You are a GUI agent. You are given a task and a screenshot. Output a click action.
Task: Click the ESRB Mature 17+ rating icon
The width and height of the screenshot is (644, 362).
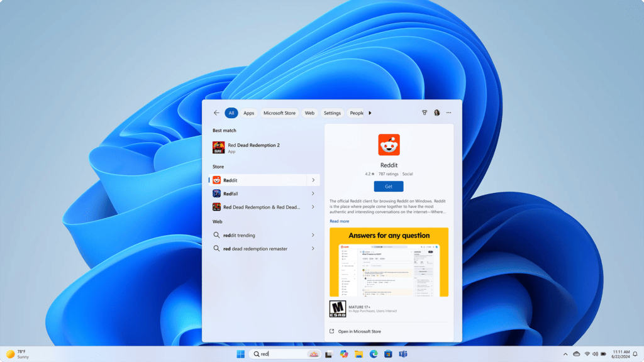(x=337, y=308)
